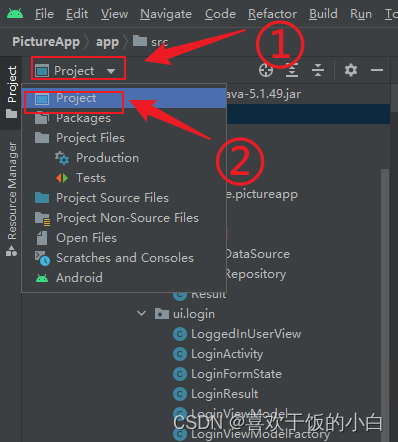Hide the Project tool window
This screenshot has width=398, height=442.
pos(377,70)
